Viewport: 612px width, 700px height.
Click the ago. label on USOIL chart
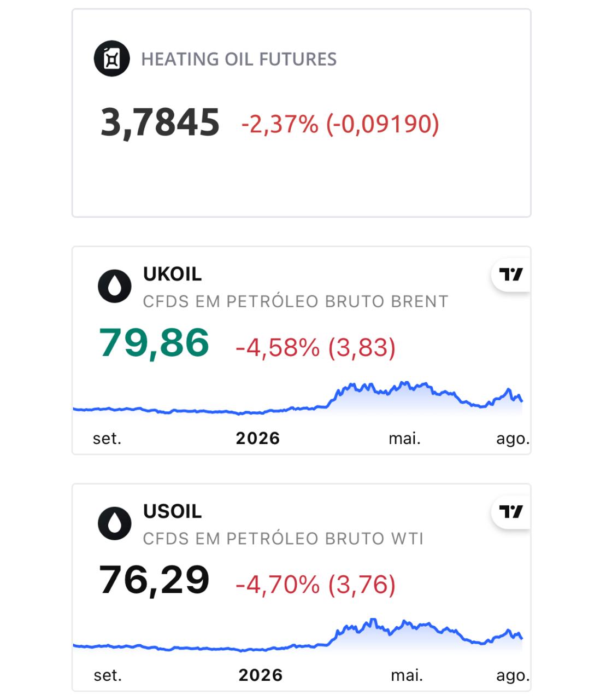[513, 676]
